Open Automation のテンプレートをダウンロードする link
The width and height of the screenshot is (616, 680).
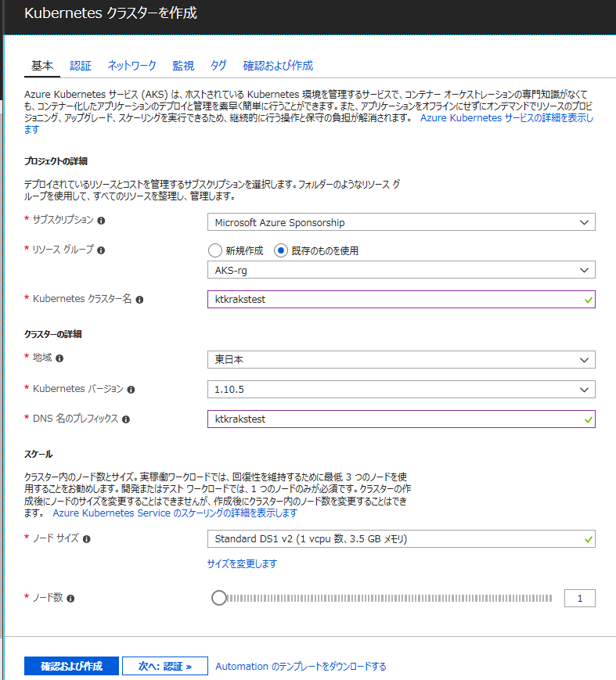tap(301, 666)
